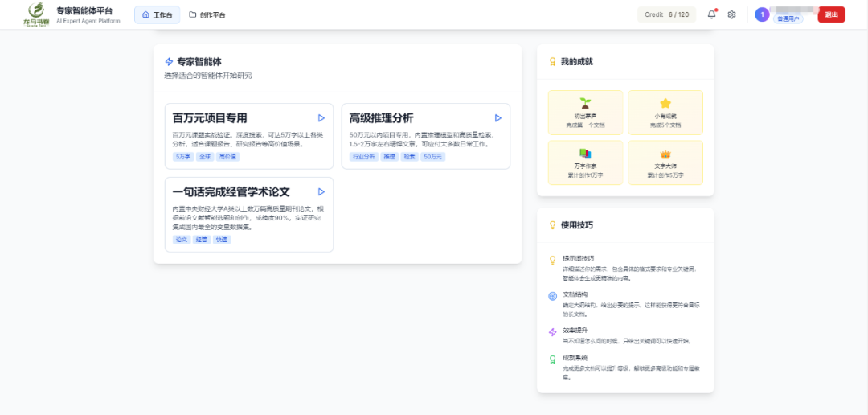Launch 百万元项目专用 with play icon
The height and width of the screenshot is (415, 868).
click(x=321, y=118)
